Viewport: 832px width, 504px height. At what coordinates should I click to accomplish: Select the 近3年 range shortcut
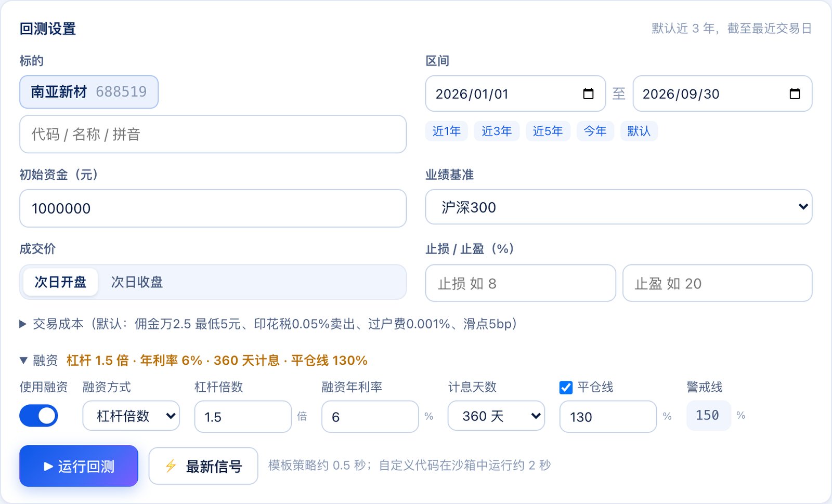[497, 131]
